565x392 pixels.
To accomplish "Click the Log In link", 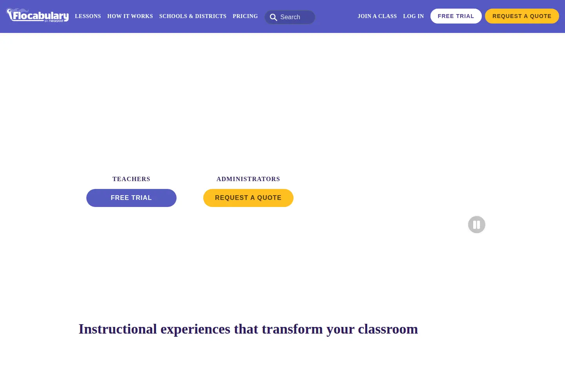I will tap(414, 16).
